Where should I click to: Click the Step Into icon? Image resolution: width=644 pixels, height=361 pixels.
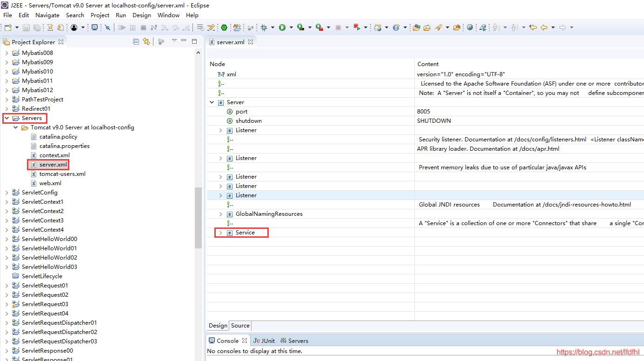click(x=165, y=28)
